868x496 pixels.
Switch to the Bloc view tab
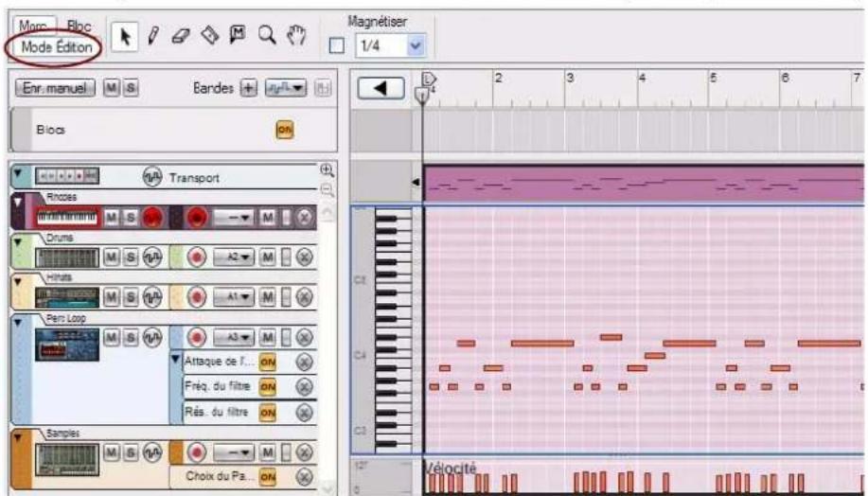[79, 26]
